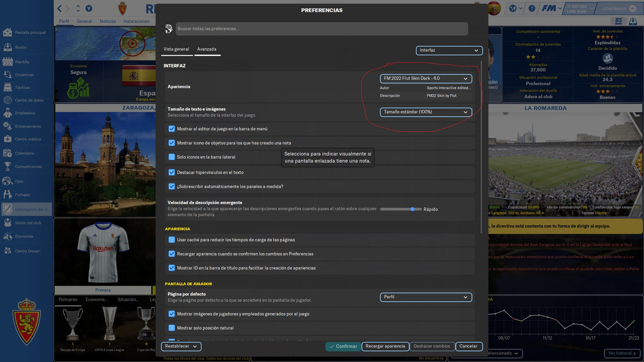Toggle Mostrar imágenes de jugadores generados checkbox
Image resolution: width=644 pixels, height=362 pixels.
(172, 314)
